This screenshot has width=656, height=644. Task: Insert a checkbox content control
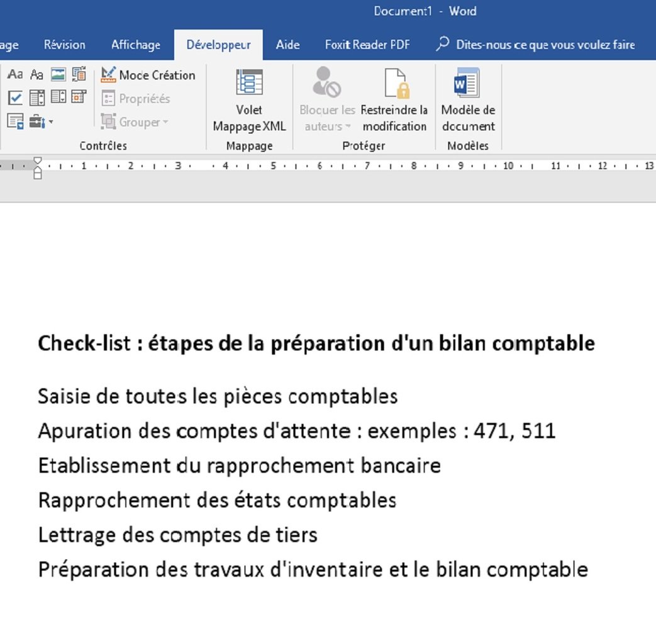click(x=15, y=97)
